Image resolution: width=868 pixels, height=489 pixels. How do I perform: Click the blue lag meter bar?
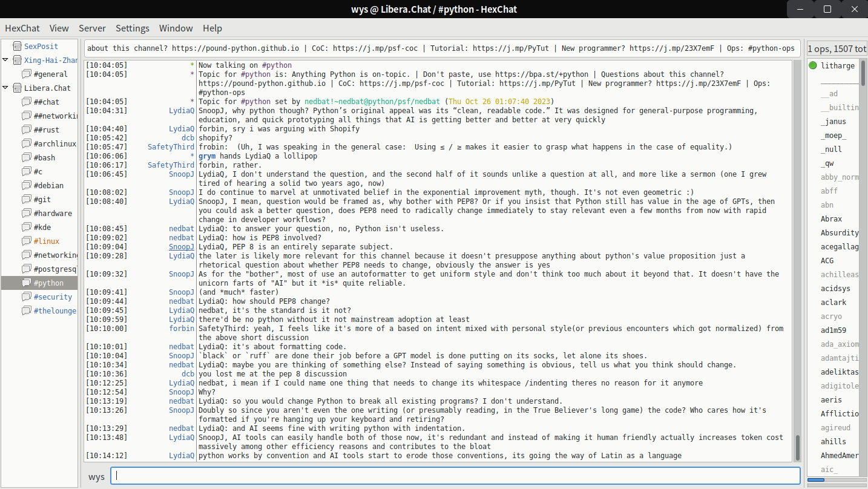coord(816,480)
